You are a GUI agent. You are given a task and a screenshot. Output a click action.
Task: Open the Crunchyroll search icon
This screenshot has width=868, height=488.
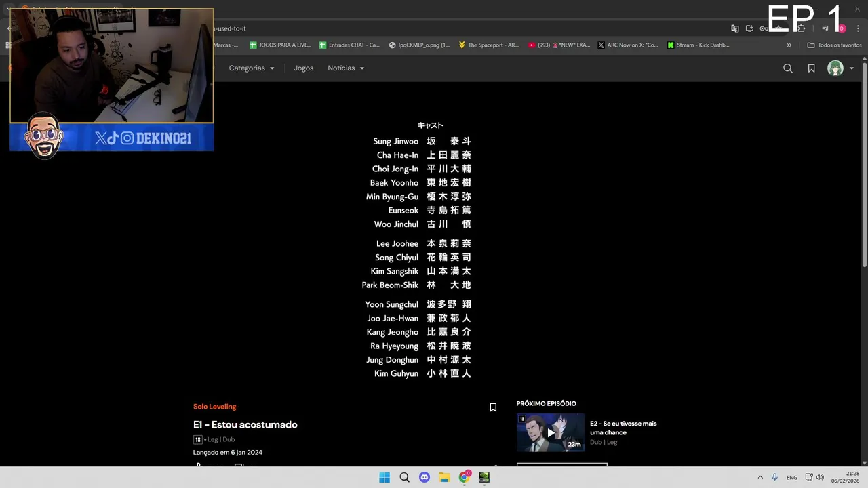click(788, 68)
